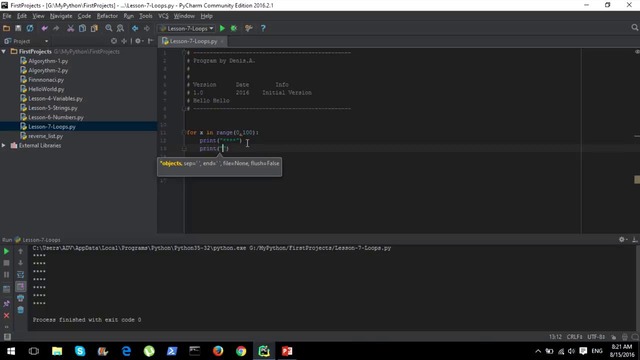
Task: Toggle soft-wrap in the Run console
Action: click(x=20, y=275)
